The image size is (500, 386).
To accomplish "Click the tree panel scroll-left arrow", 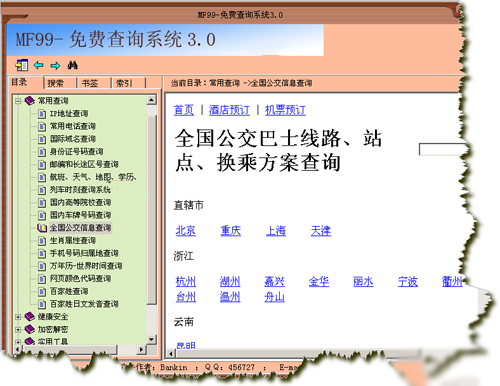I will point(18,349).
